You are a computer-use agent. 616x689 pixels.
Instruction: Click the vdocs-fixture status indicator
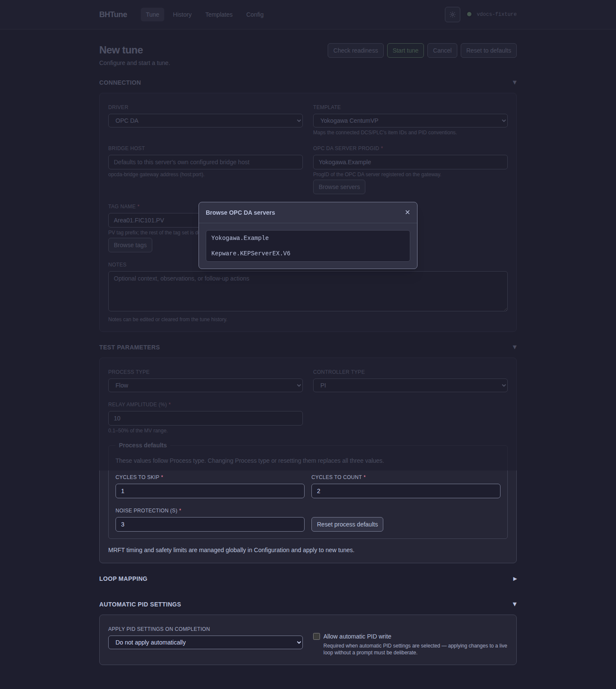click(x=492, y=14)
